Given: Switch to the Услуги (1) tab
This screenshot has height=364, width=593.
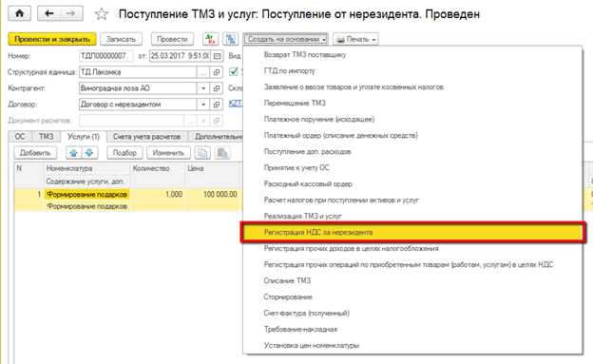Looking at the screenshot, I should point(84,137).
